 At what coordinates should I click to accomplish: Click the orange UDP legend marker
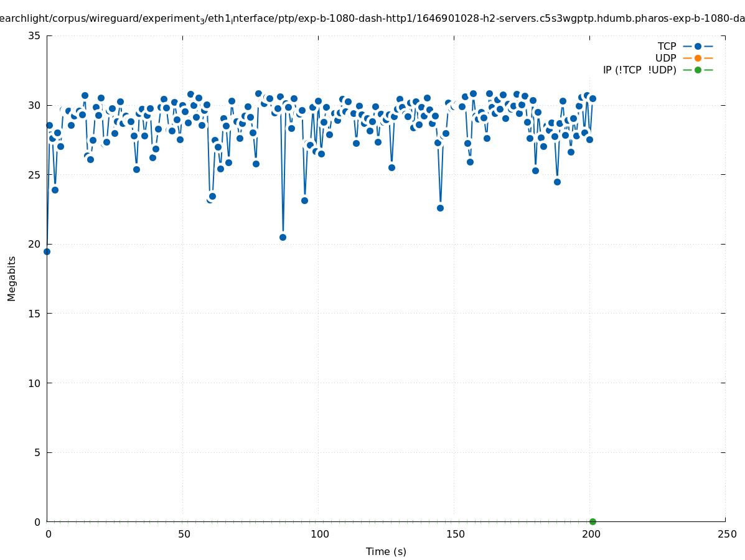click(x=698, y=58)
